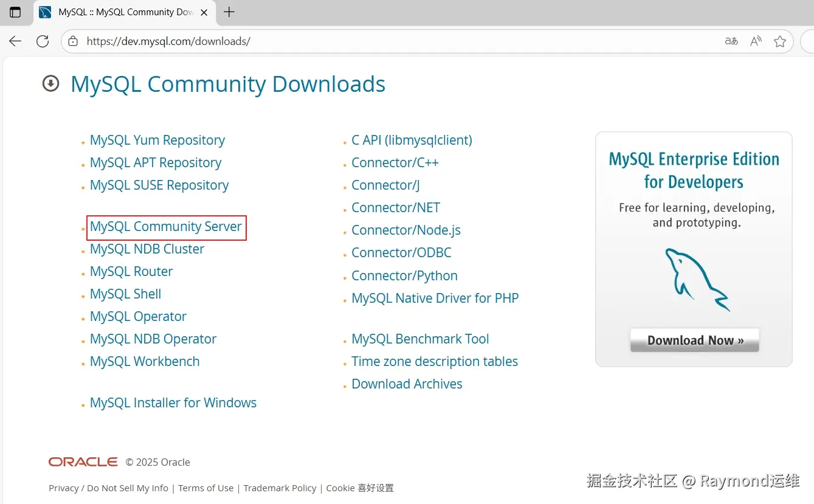View site information via the lock icon

[x=73, y=41]
